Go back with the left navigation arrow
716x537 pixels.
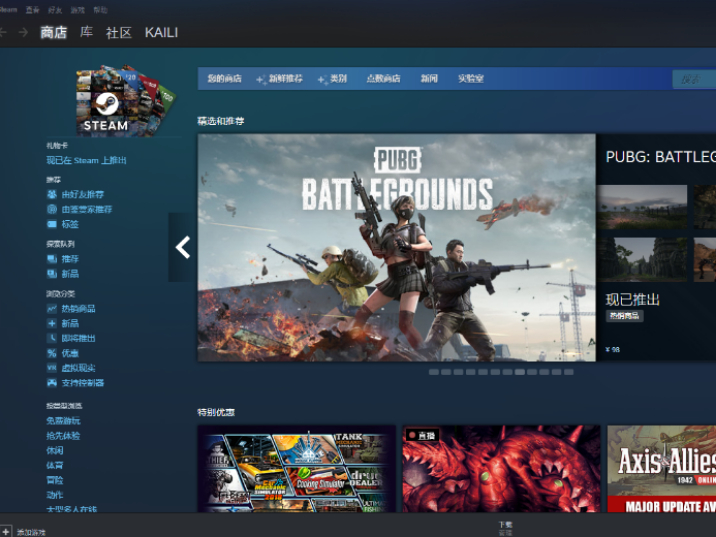pyautogui.click(x=3, y=32)
